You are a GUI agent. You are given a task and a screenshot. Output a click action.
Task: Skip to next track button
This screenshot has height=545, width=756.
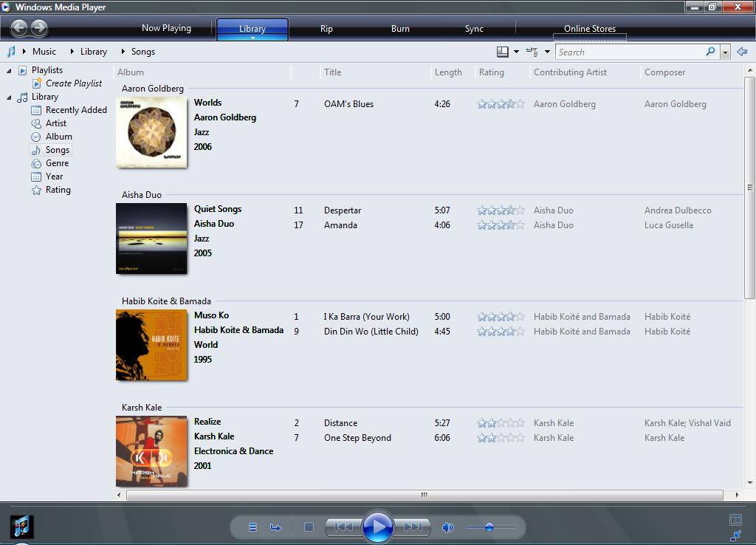[x=412, y=527]
